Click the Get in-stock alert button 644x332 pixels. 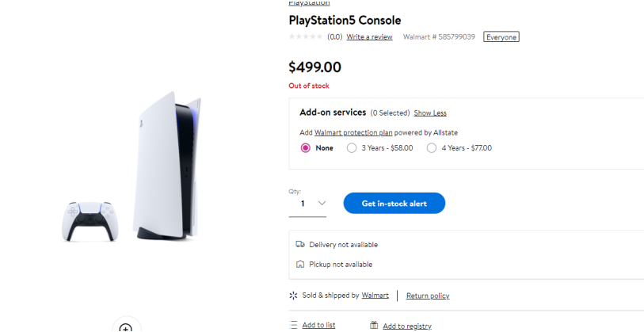pos(394,204)
